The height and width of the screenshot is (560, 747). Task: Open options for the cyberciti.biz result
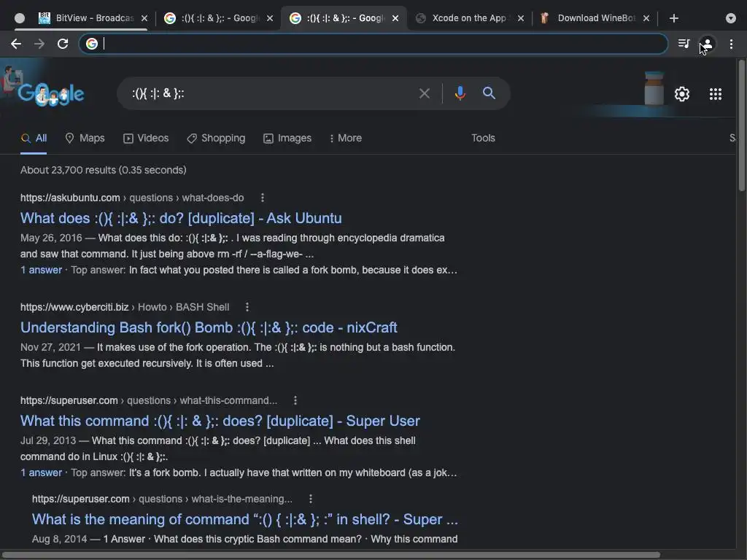click(x=247, y=307)
